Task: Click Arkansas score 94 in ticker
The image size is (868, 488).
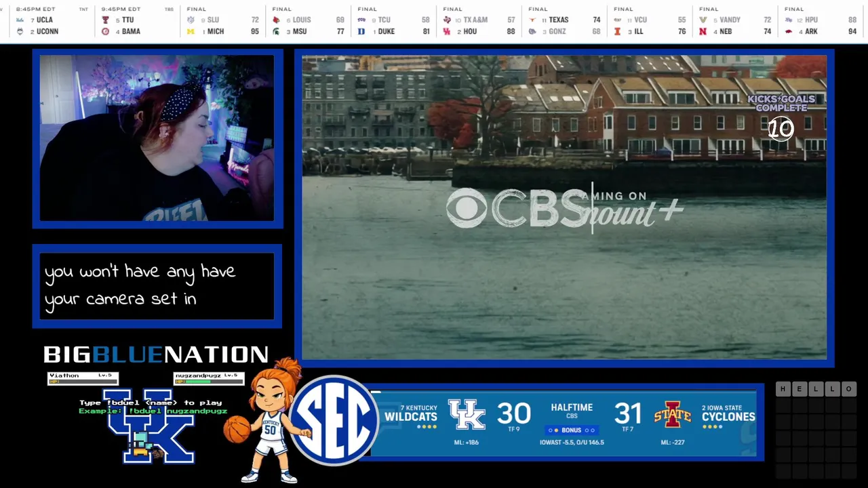Action: 852,32
